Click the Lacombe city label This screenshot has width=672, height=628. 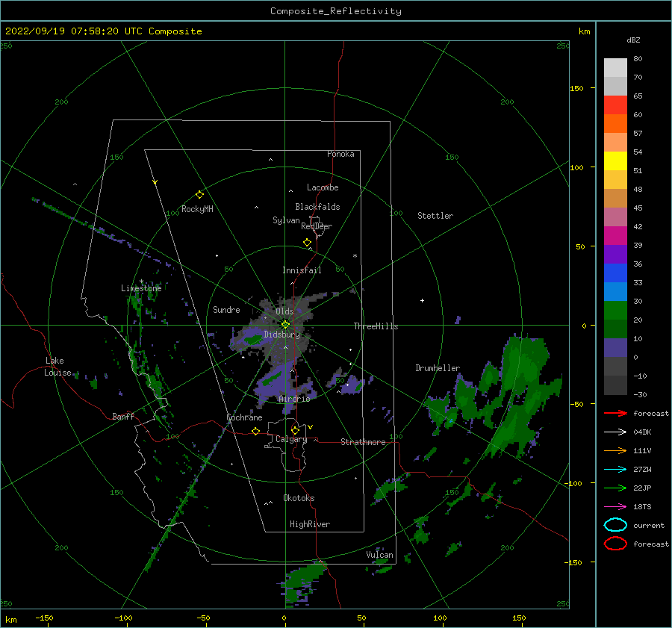coord(323,187)
